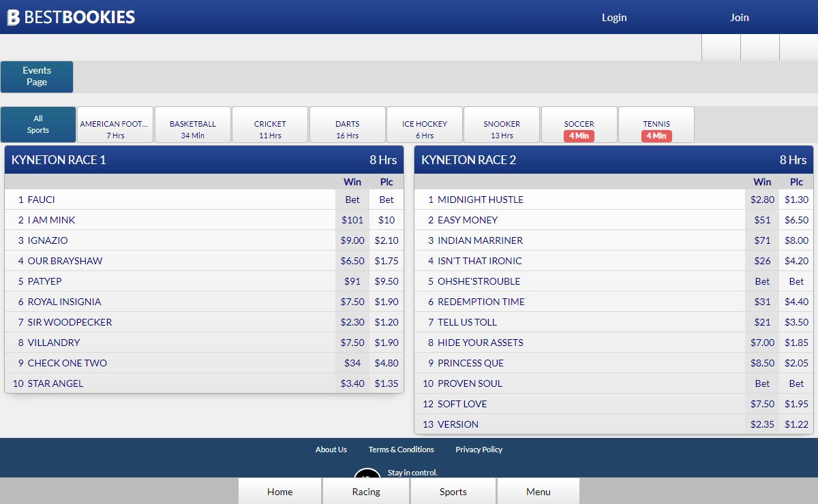Viewport: 818px width, 504px height.
Task: Click the Join link
Action: [740, 17]
